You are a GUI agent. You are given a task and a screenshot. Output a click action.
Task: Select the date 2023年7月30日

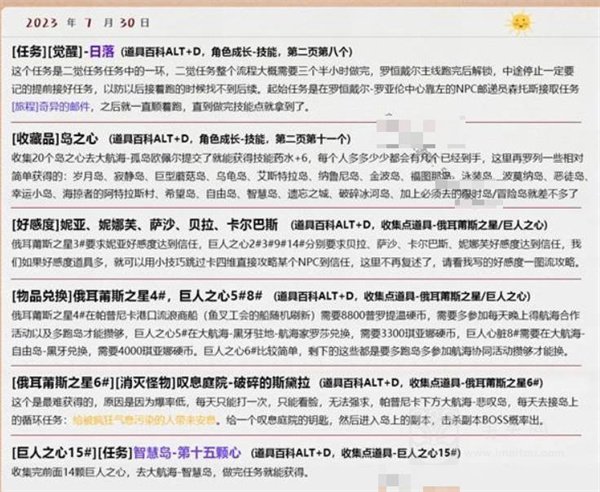pyautogui.click(x=88, y=23)
